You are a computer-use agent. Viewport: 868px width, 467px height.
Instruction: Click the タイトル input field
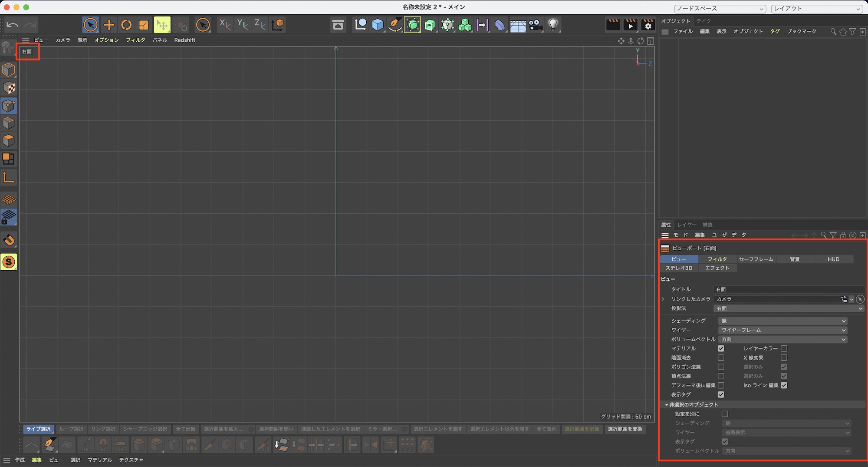coord(788,289)
